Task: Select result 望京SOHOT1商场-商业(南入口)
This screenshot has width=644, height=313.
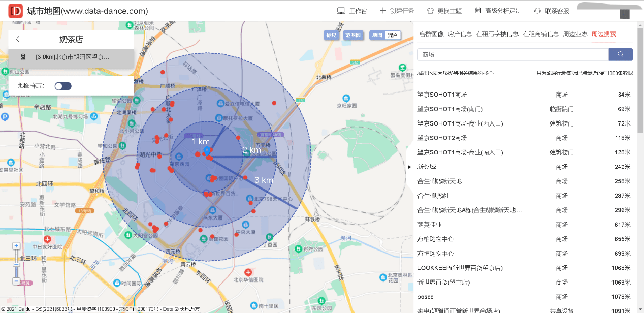Action: point(524,152)
